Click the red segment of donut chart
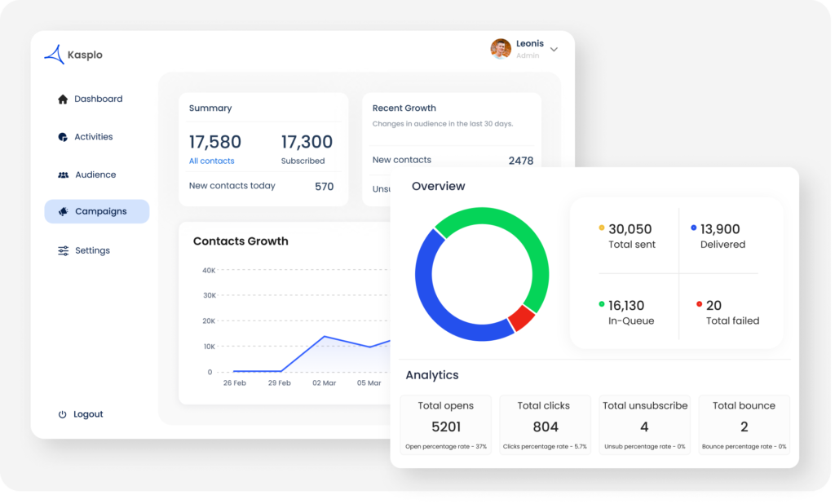 click(521, 318)
